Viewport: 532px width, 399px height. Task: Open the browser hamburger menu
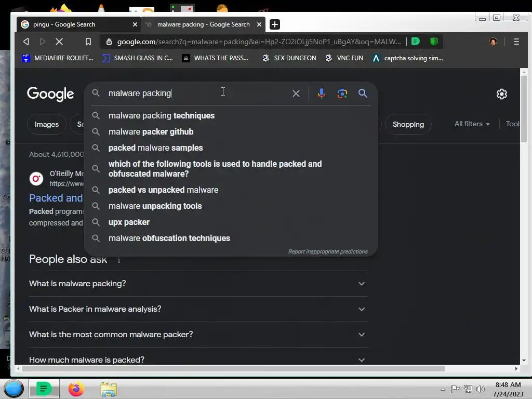[x=516, y=42]
